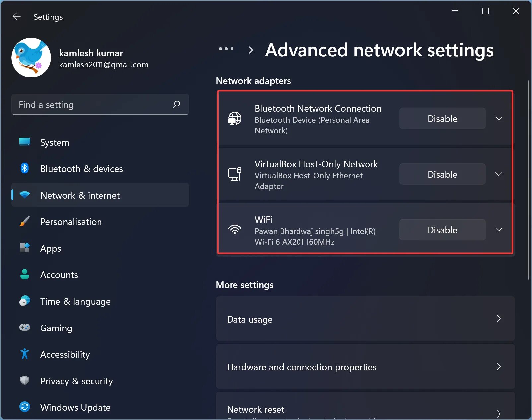
Task: Focus the Find a setting search box
Action: click(93, 105)
